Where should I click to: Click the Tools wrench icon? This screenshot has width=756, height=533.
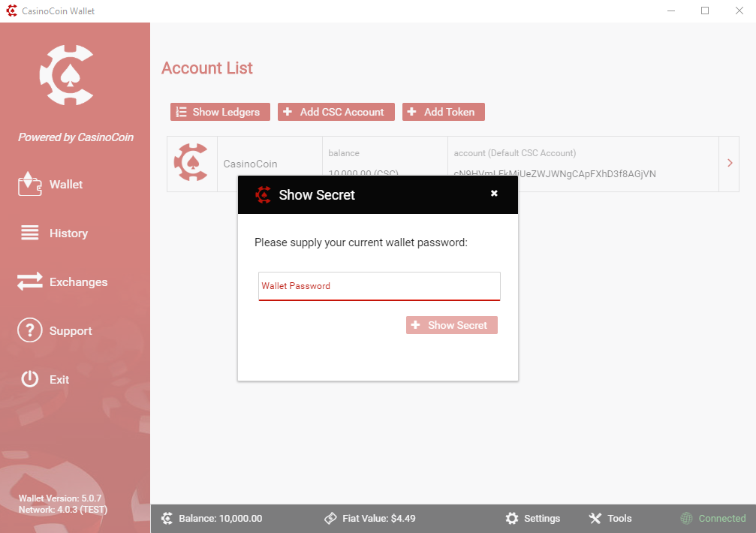point(595,519)
